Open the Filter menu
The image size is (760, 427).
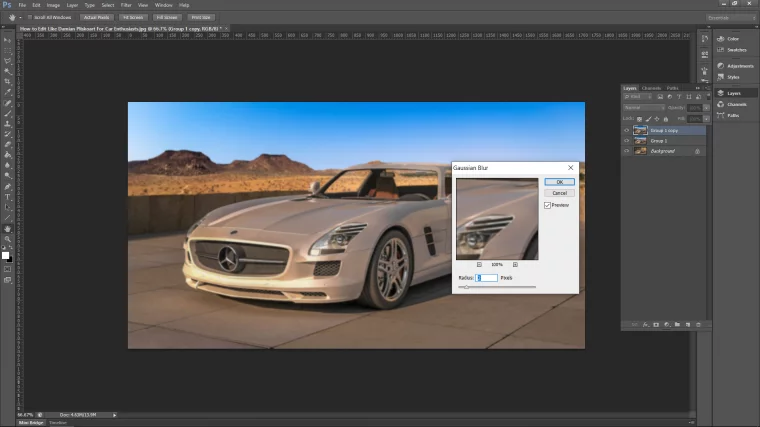(126, 5)
